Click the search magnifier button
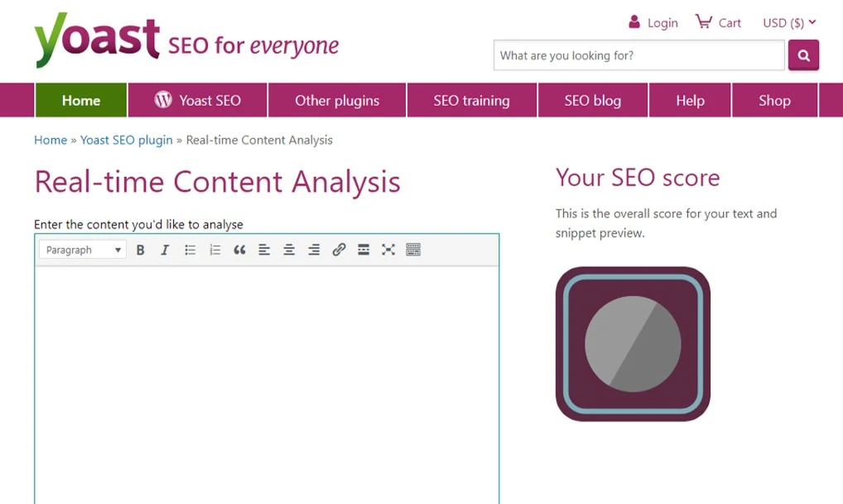 (802, 55)
